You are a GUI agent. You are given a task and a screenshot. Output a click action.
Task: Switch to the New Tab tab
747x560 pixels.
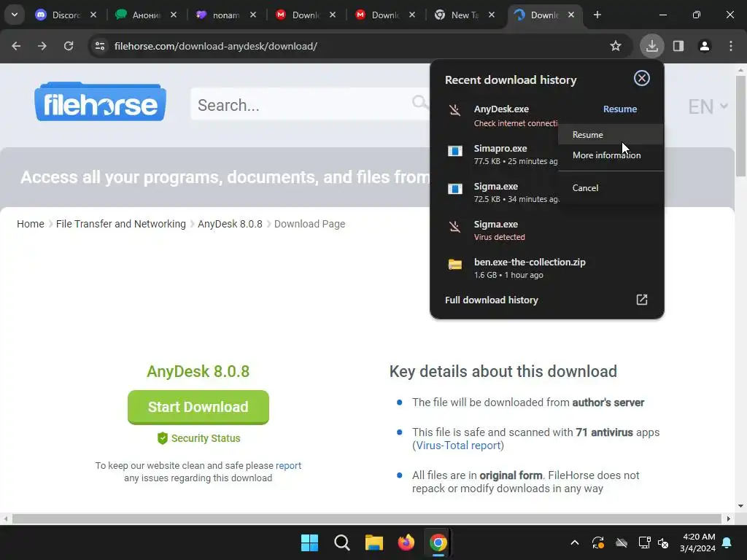(463, 15)
